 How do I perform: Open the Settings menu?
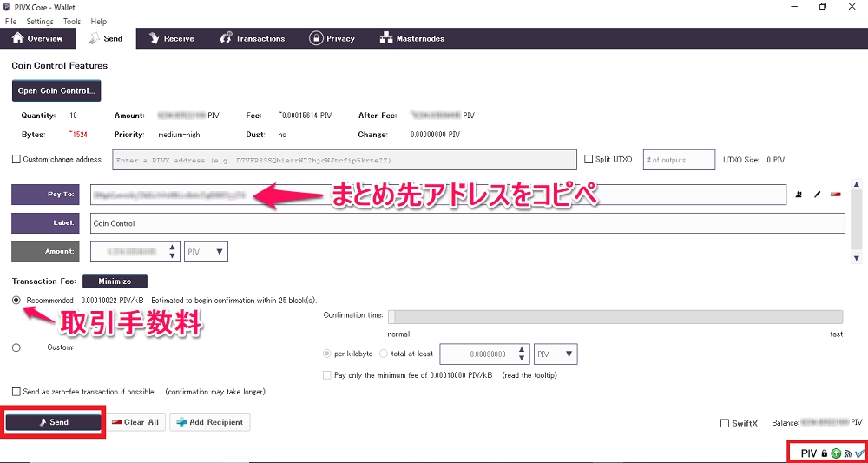tap(39, 21)
